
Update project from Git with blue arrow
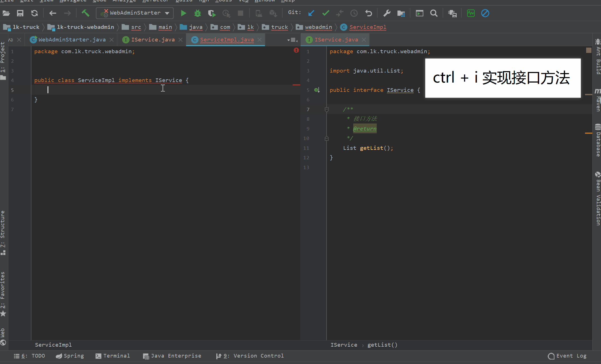pyautogui.click(x=311, y=13)
